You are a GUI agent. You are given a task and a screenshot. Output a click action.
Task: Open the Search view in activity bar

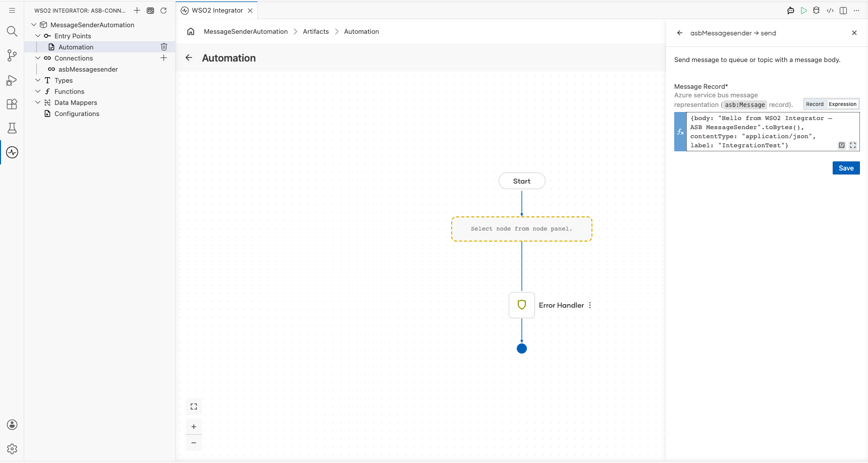12,31
